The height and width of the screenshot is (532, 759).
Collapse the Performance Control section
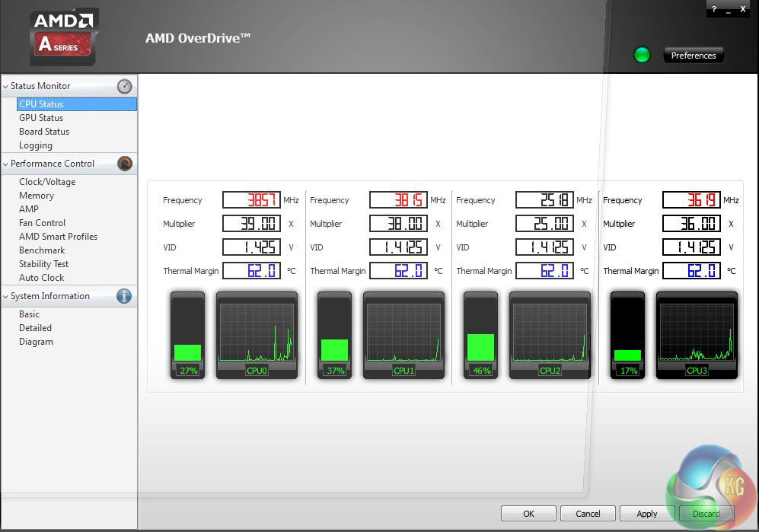point(5,164)
